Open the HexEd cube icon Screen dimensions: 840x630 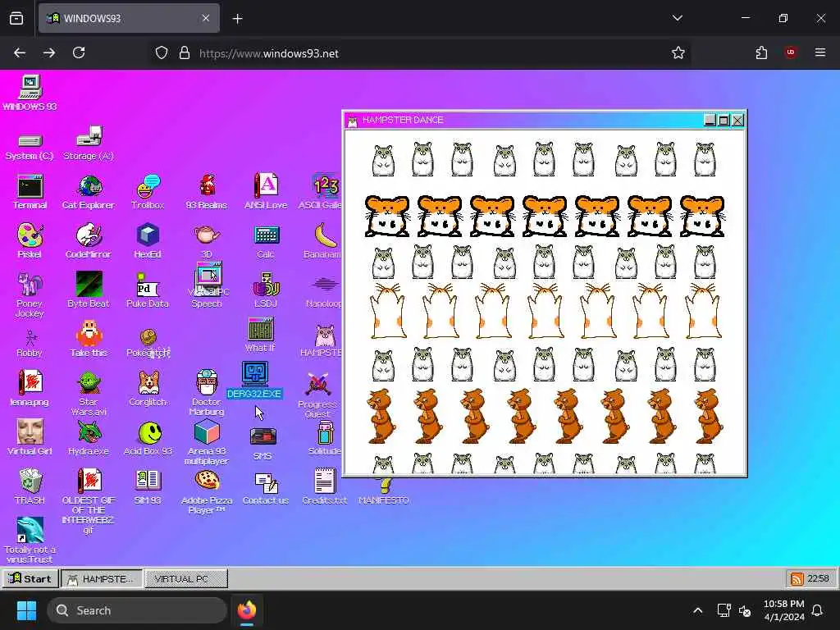pos(148,241)
